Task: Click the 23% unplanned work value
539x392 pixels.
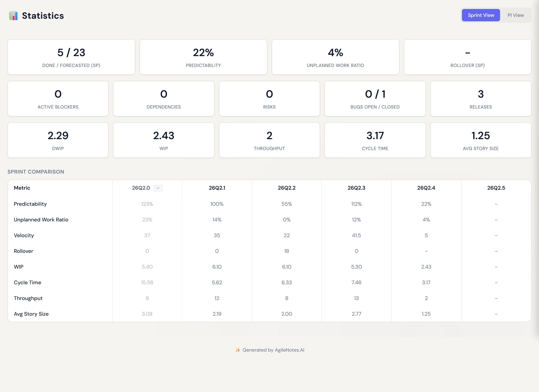Action: [x=147, y=220]
